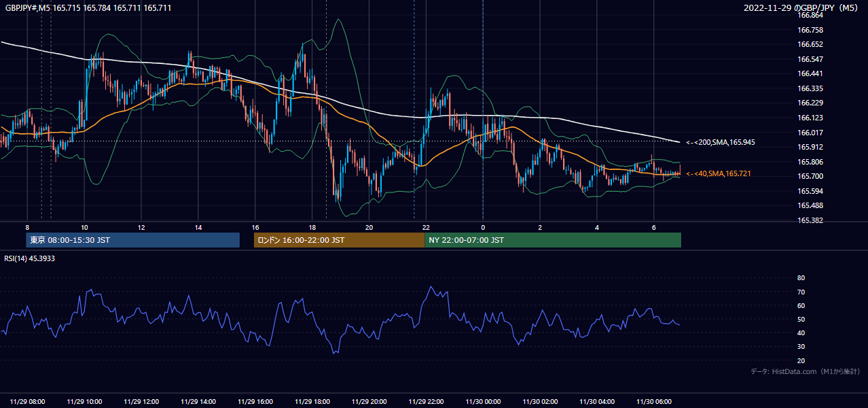Click the bottom date label 11/30 06:00
This screenshot has width=868, height=408.
655,402
